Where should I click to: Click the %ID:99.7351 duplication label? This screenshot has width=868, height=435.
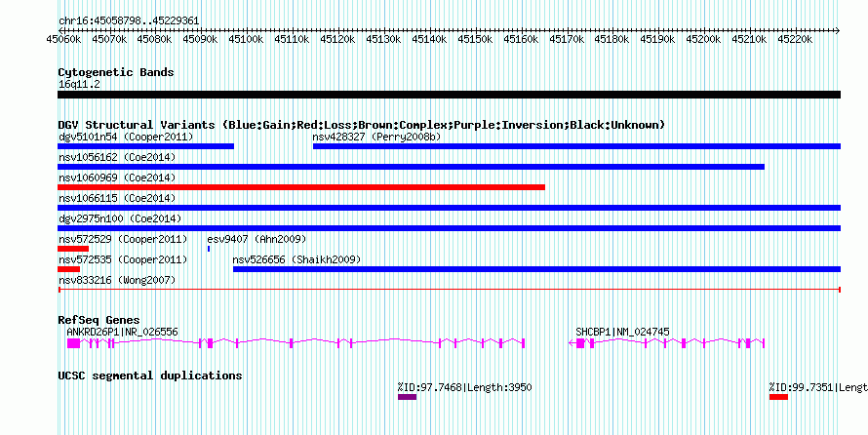(x=818, y=387)
